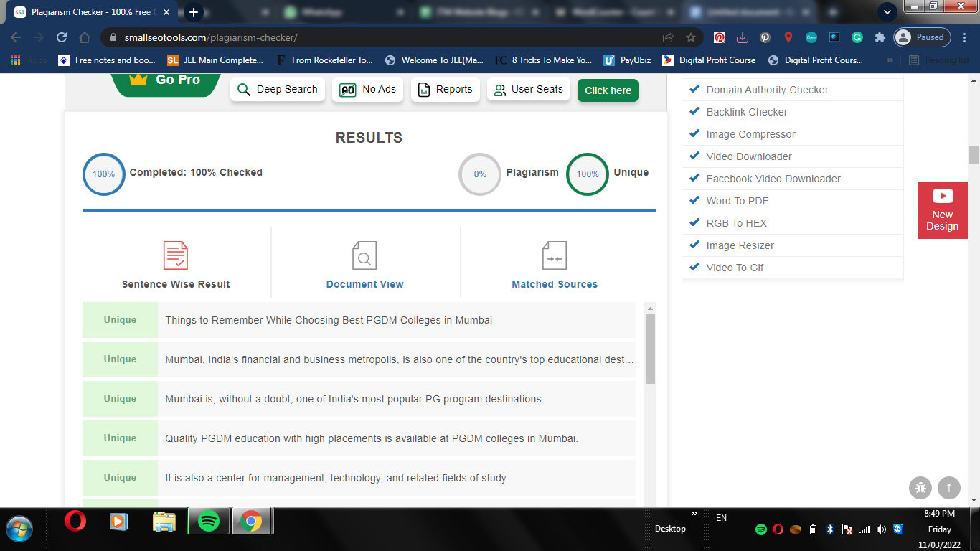Click the scroll-to-top arrow icon
This screenshot has width=980, height=551.
[948, 488]
